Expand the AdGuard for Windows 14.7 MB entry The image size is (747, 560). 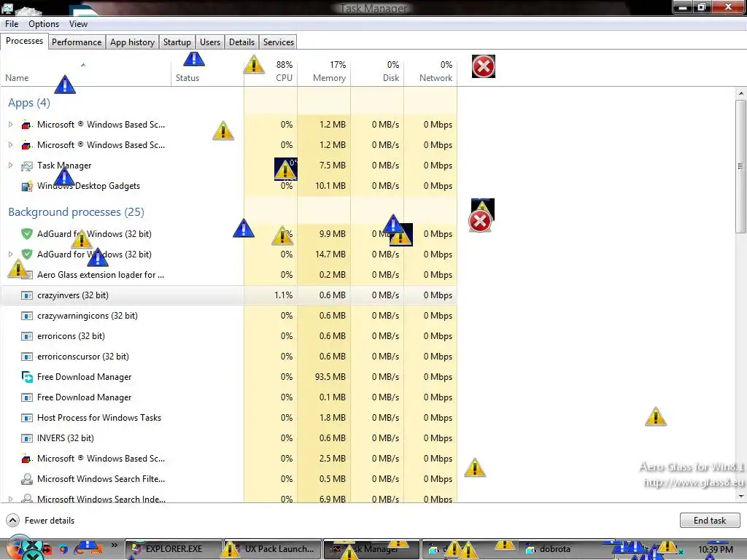[x=10, y=254]
